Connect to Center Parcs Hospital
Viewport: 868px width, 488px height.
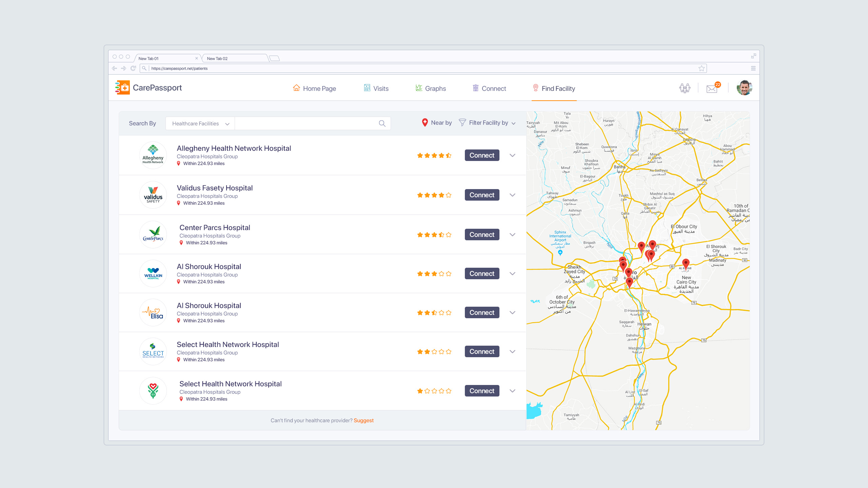click(482, 235)
